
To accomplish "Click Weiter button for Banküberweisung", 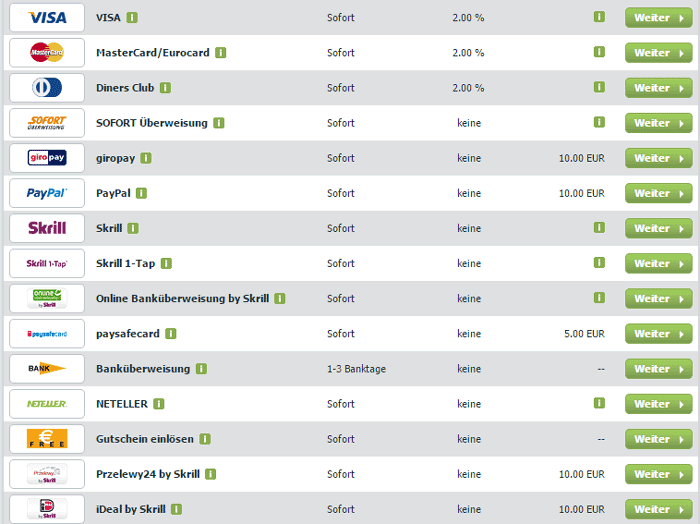I will tap(658, 369).
